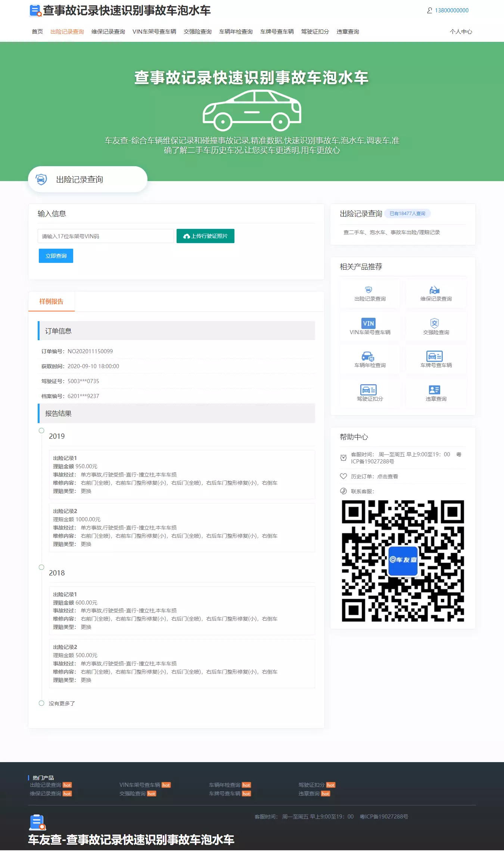This screenshot has height=851, width=504.
Task: Open the 13800000000 account link
Action: 451,10
